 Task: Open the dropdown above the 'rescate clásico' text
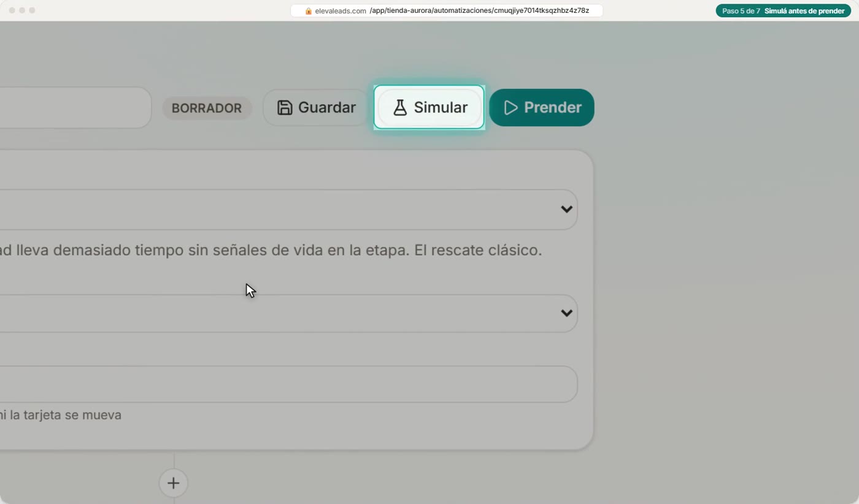288,209
